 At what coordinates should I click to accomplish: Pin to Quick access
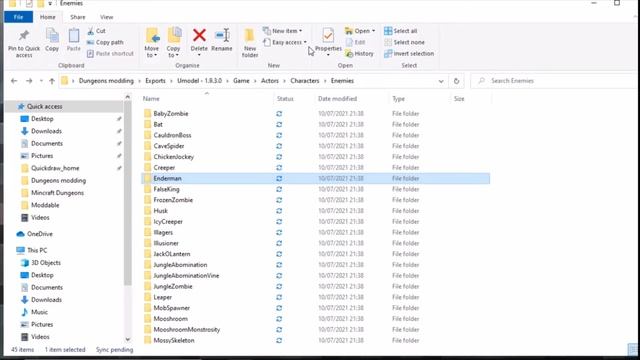coord(24,43)
